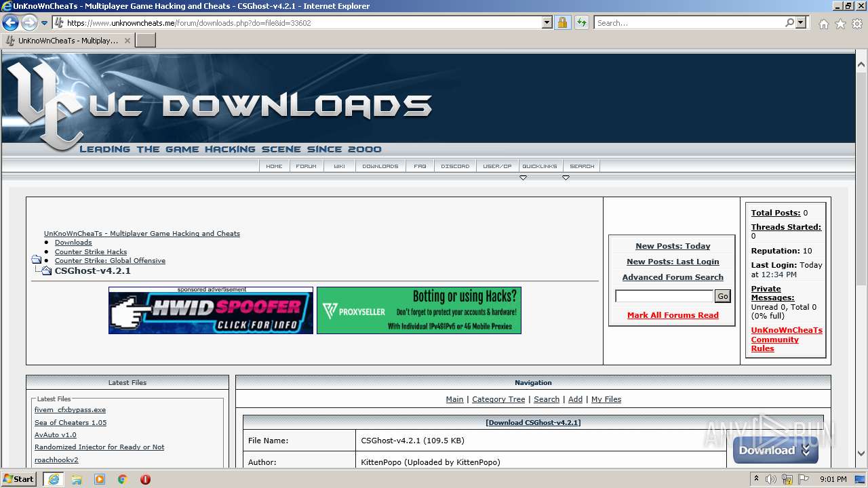The width and height of the screenshot is (868, 488).
Task: Open the Downloads breadcrumb link
Action: click(73, 243)
